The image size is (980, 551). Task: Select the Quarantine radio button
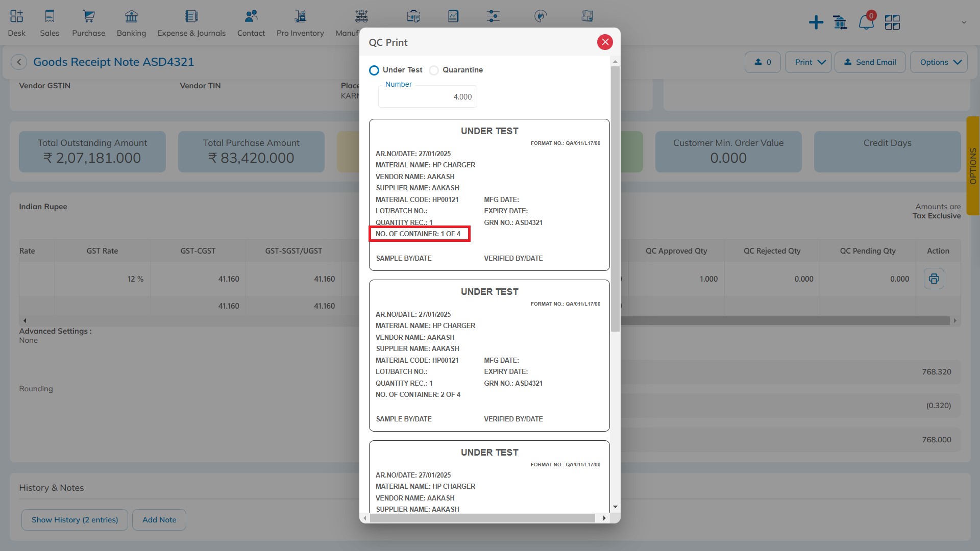434,70
